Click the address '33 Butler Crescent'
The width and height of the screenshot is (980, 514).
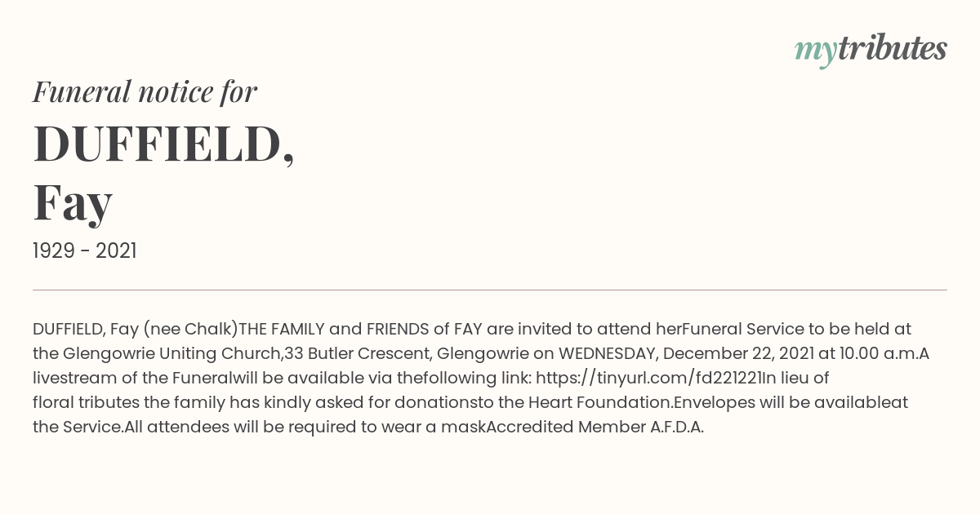click(358, 354)
